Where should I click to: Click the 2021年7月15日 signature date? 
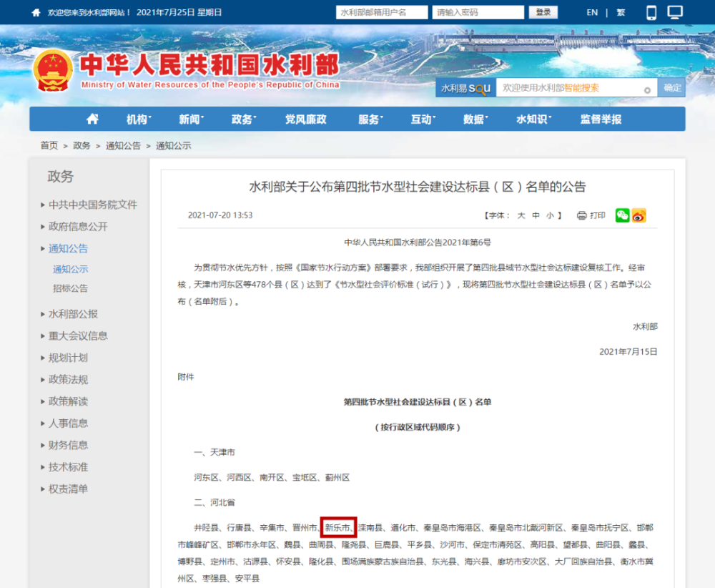click(628, 352)
